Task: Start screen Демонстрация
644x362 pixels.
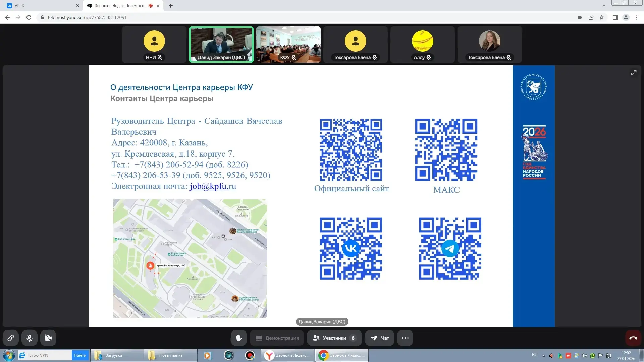Action: pyautogui.click(x=277, y=338)
